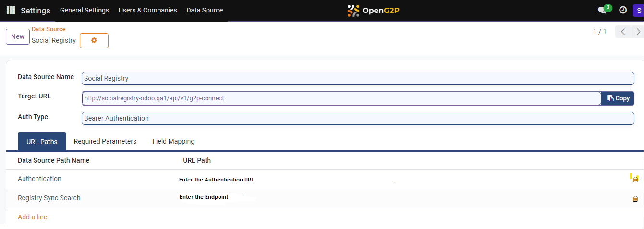Click the Data Source Name input field
Viewport: 644px width, 229px height.
(x=357, y=78)
